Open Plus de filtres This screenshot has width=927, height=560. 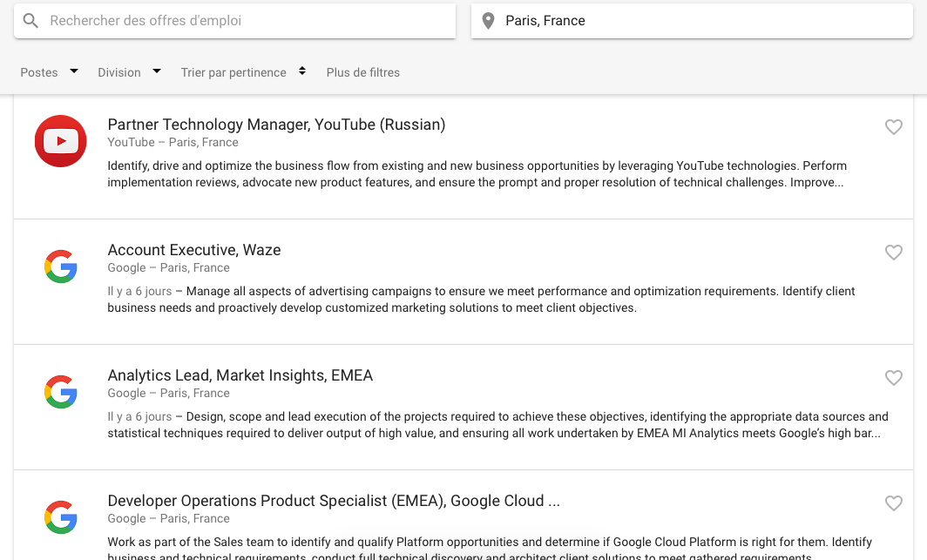click(x=362, y=72)
